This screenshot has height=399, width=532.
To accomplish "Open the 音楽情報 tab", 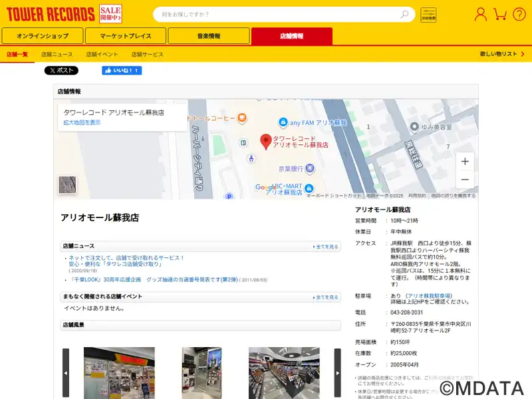I will click(209, 36).
